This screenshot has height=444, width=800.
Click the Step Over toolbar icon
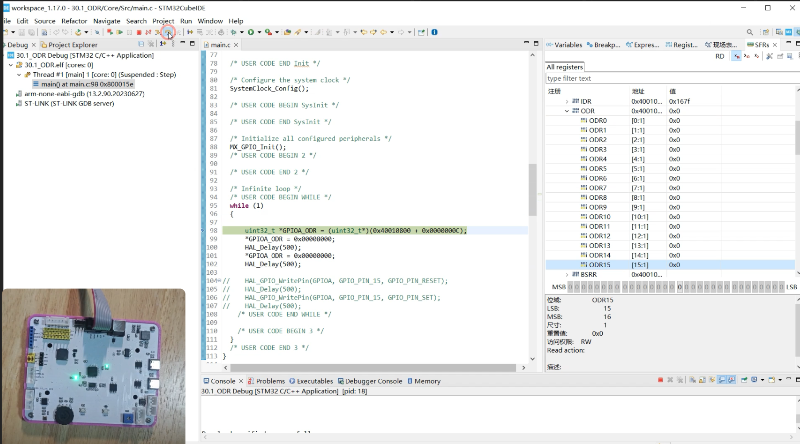click(168, 33)
